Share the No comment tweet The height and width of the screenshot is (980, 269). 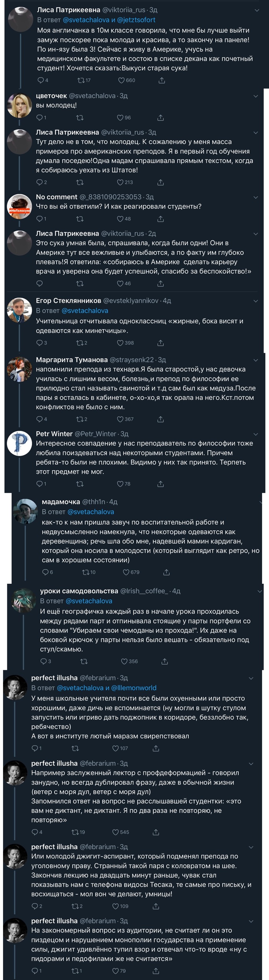[x=161, y=219]
